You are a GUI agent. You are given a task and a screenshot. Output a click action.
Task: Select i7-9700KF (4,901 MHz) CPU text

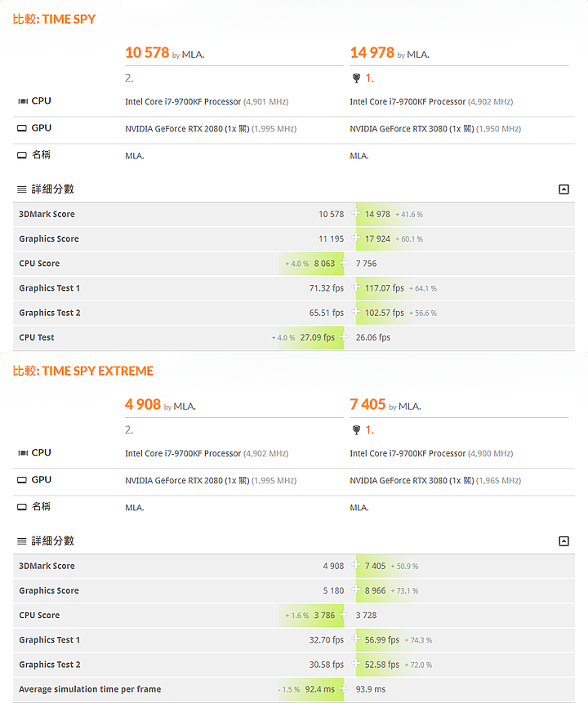207,102
